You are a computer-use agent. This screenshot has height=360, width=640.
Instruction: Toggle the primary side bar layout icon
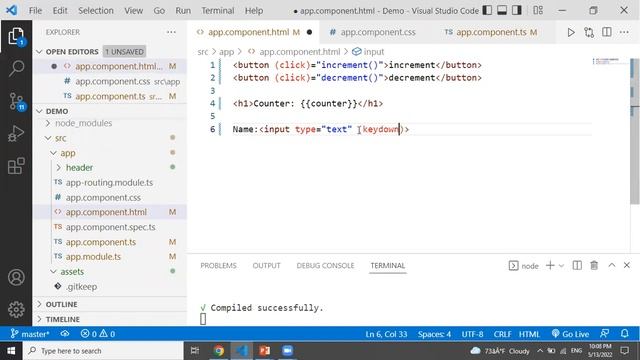[487, 10]
